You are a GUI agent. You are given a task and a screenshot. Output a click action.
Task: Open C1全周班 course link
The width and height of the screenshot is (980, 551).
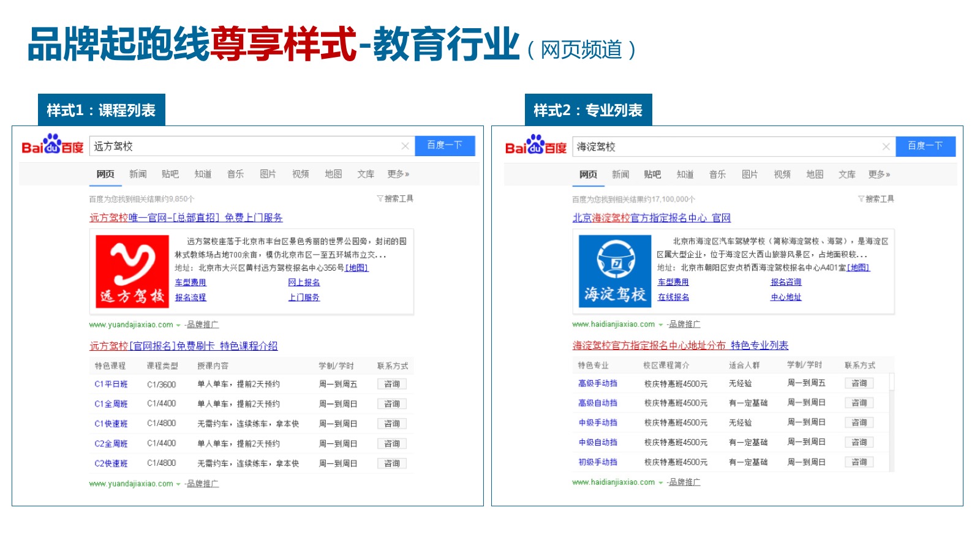(111, 404)
